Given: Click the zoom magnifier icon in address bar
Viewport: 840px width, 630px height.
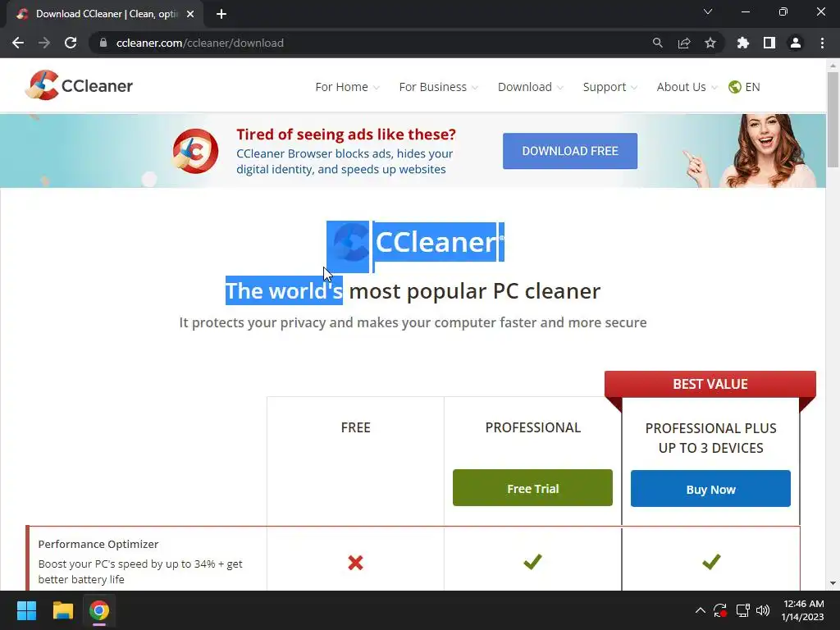Looking at the screenshot, I should [x=657, y=43].
